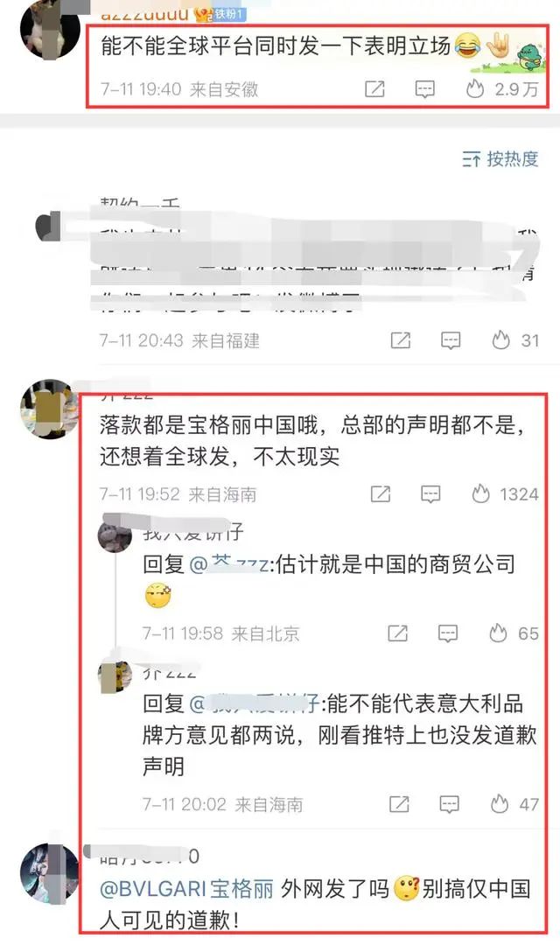Viewport: 560px width, 945px height.
Task: Open avatar of the 外网发了吗 commenter
Action: (49, 873)
